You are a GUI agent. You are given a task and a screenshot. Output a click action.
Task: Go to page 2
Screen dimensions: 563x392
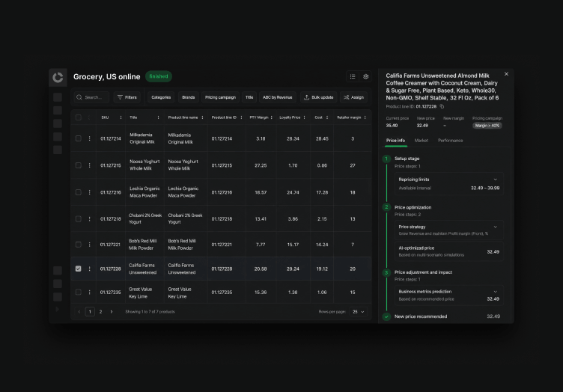[100, 312]
